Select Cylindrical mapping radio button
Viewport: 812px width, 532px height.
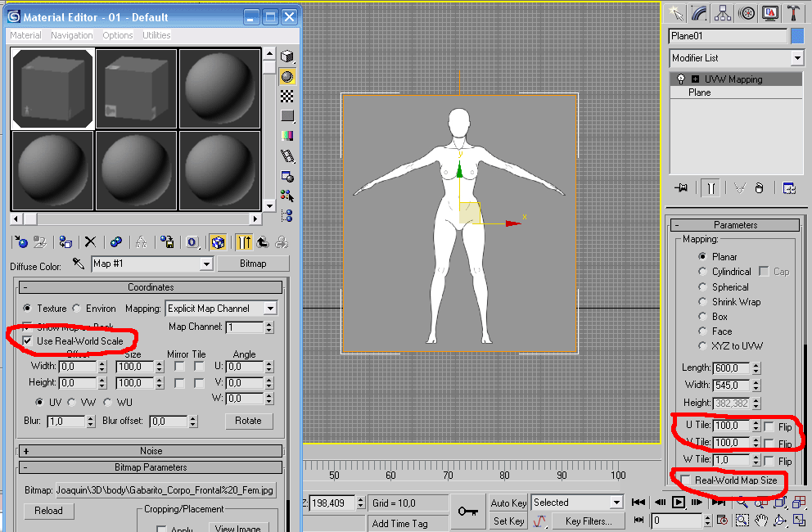tap(702, 272)
